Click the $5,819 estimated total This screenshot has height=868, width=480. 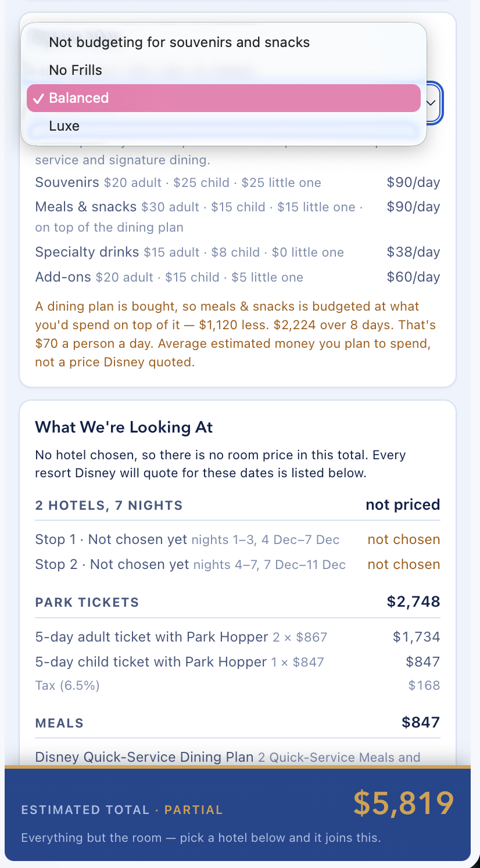403,803
